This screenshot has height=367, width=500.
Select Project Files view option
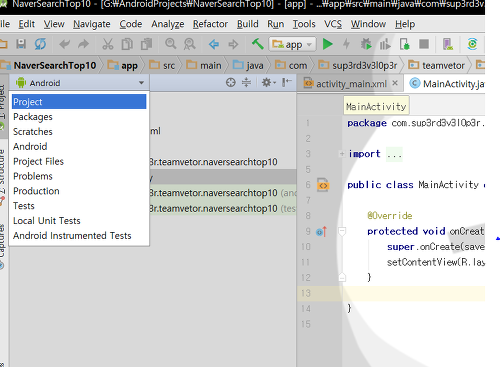click(x=79, y=161)
